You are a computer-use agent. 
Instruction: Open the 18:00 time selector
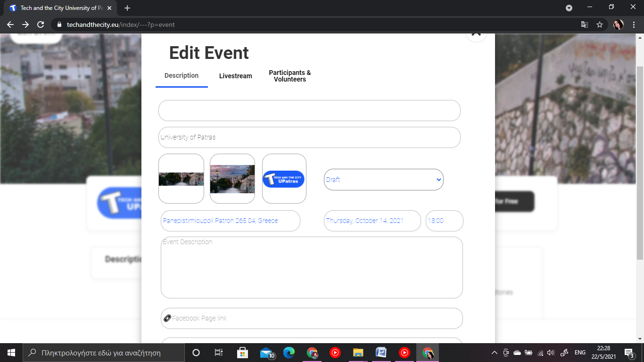(444, 221)
